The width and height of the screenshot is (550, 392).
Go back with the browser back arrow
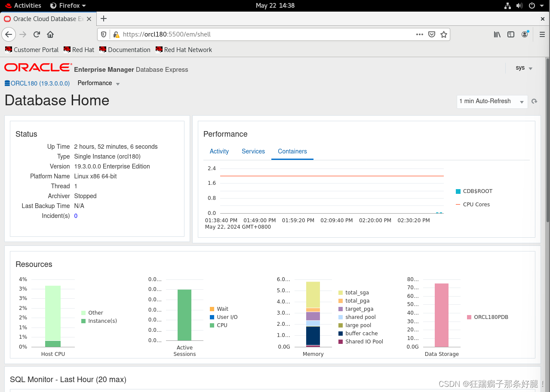9,34
